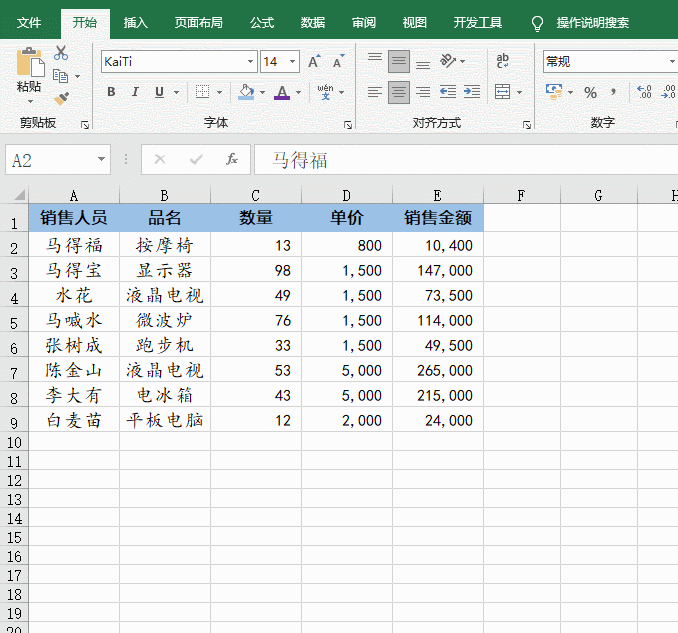Decrease font size with the smaller A

(339, 62)
